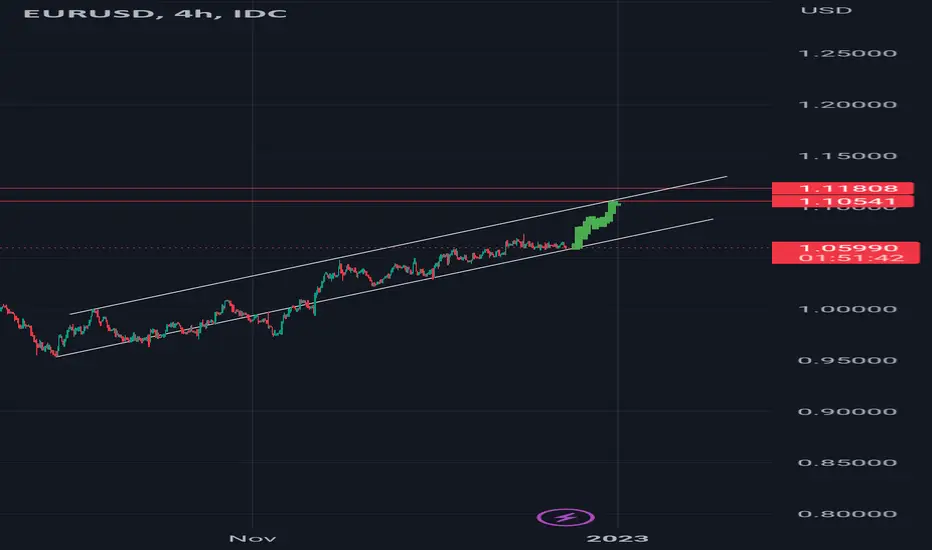
Task: Click the current price label 1.05990
Action: pyautogui.click(x=848, y=247)
